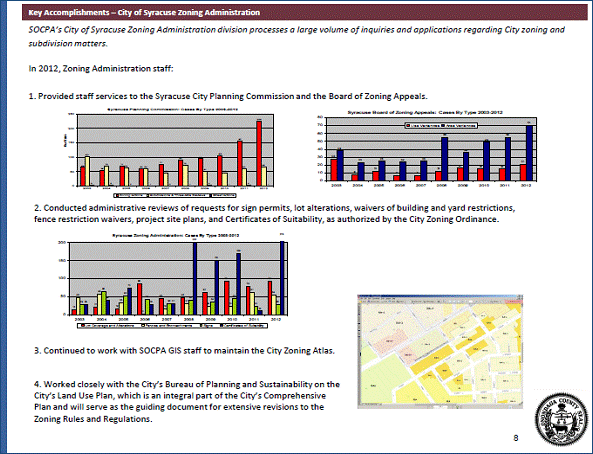Click the Onondaga County seal
This screenshot has height=454, width=593.
point(562,418)
